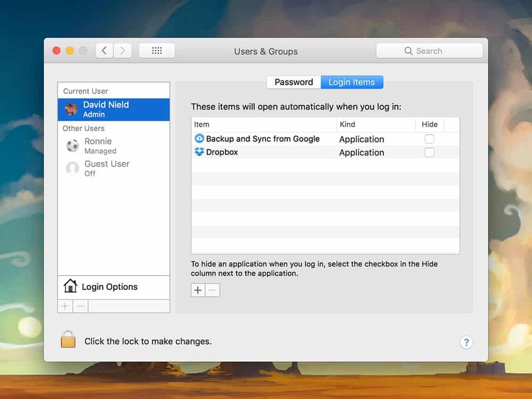Click the Login Options house icon
The image size is (532, 399).
point(70,287)
